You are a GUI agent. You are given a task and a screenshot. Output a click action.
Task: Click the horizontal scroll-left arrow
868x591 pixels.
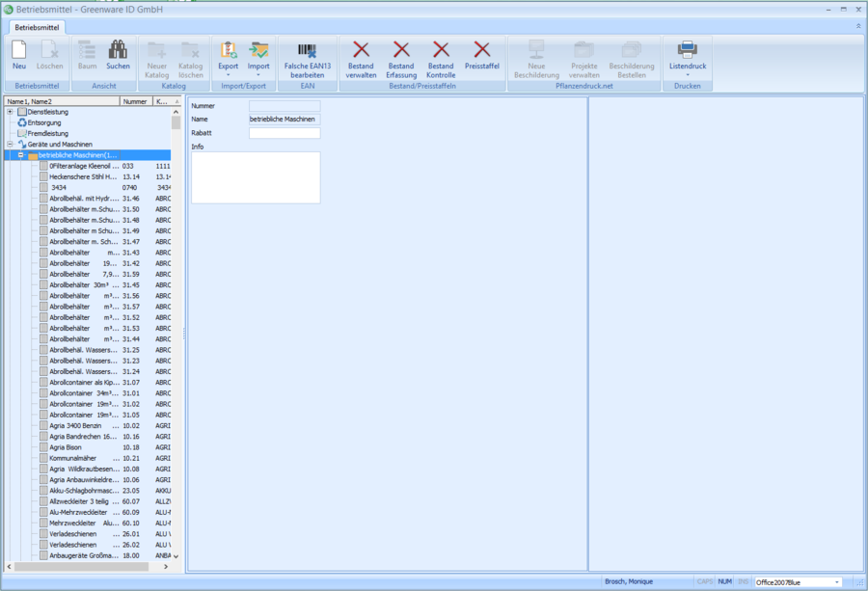[9, 567]
